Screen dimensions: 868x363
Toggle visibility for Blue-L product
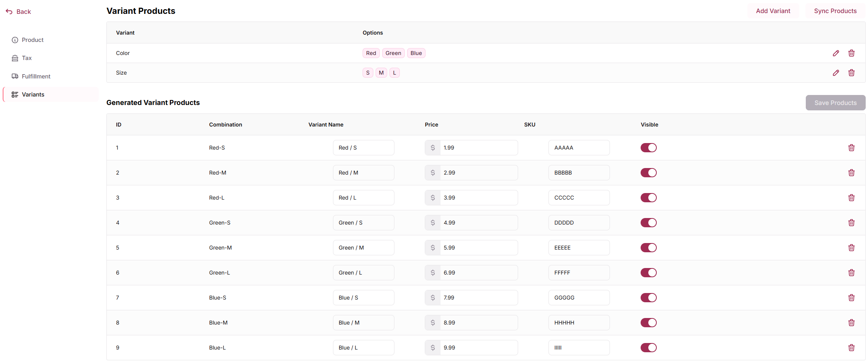coord(648,348)
